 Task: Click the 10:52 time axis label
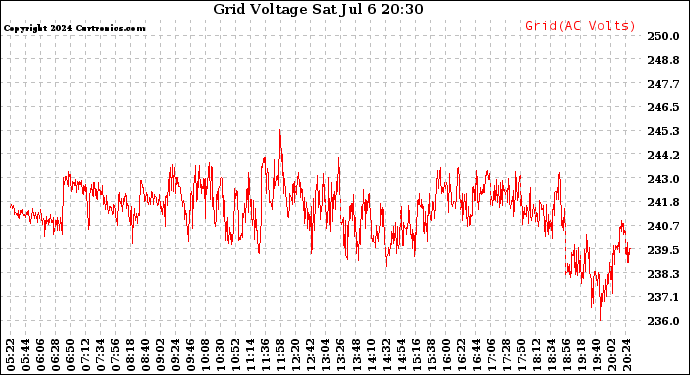pyautogui.click(x=235, y=355)
